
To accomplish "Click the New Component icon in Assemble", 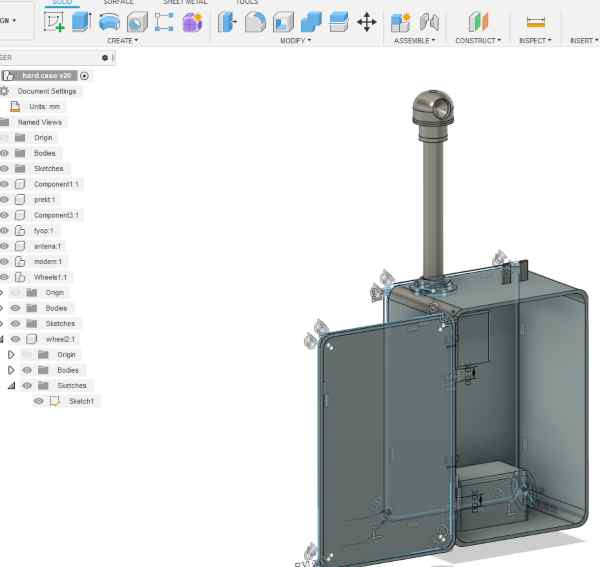I will pyautogui.click(x=401, y=22).
